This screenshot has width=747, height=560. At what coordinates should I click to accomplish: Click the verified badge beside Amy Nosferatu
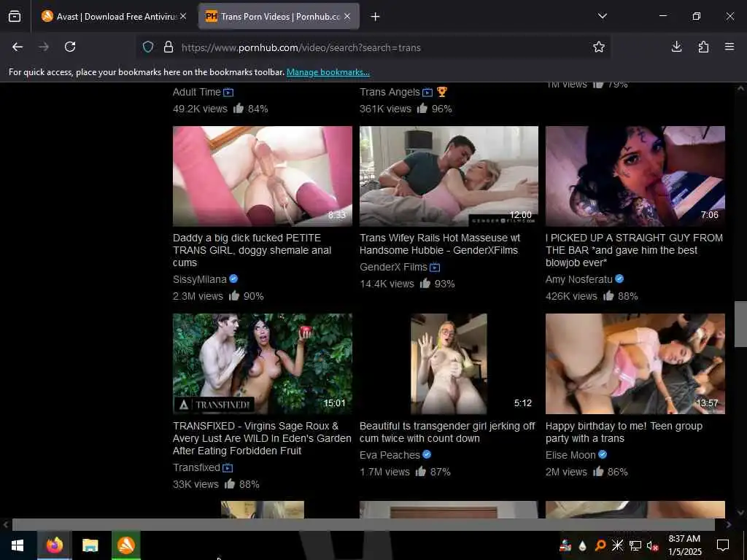(619, 279)
